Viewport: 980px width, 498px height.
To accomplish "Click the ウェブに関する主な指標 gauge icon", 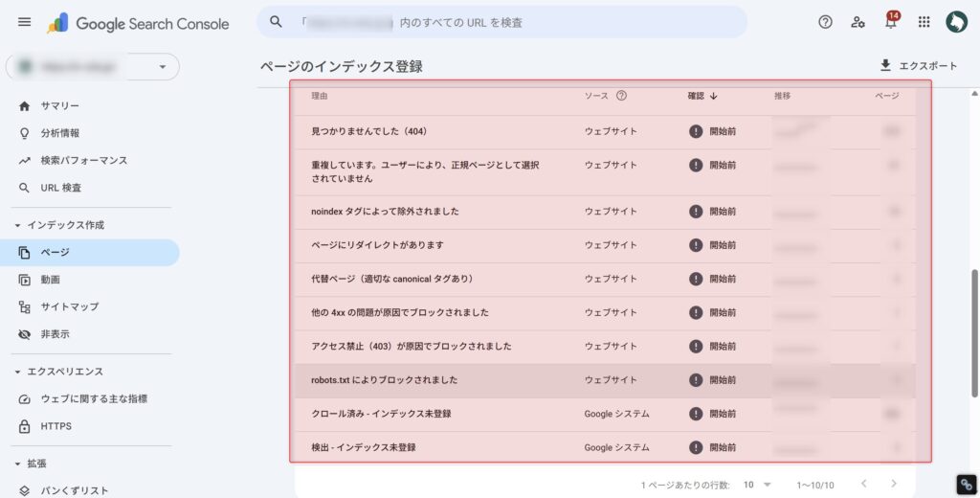I will [24, 399].
